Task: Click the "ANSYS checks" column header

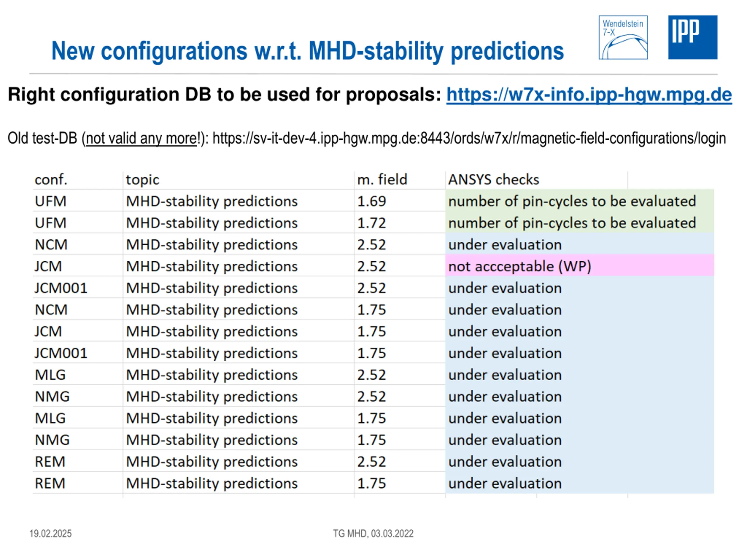Action: (x=493, y=180)
